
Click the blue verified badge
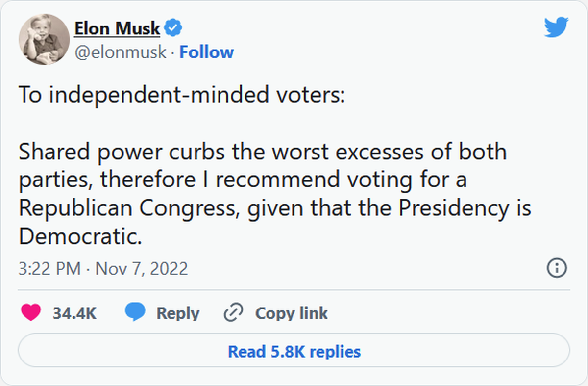pyautogui.click(x=172, y=29)
